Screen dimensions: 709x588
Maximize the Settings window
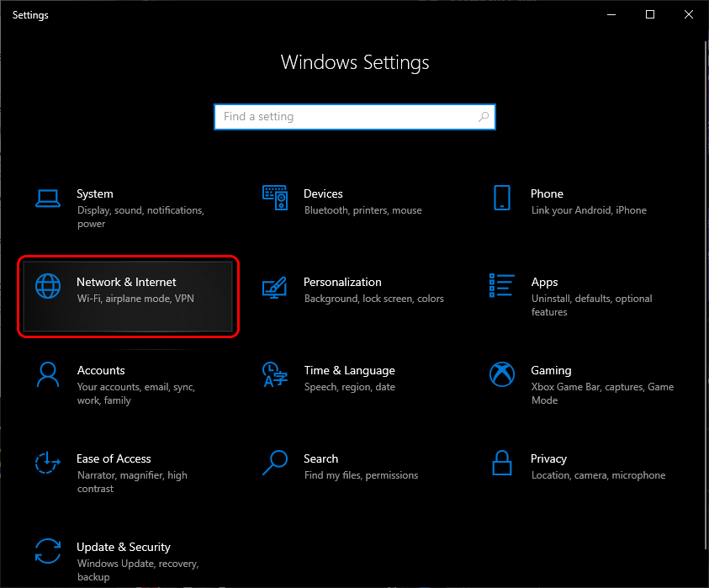pyautogui.click(x=650, y=14)
